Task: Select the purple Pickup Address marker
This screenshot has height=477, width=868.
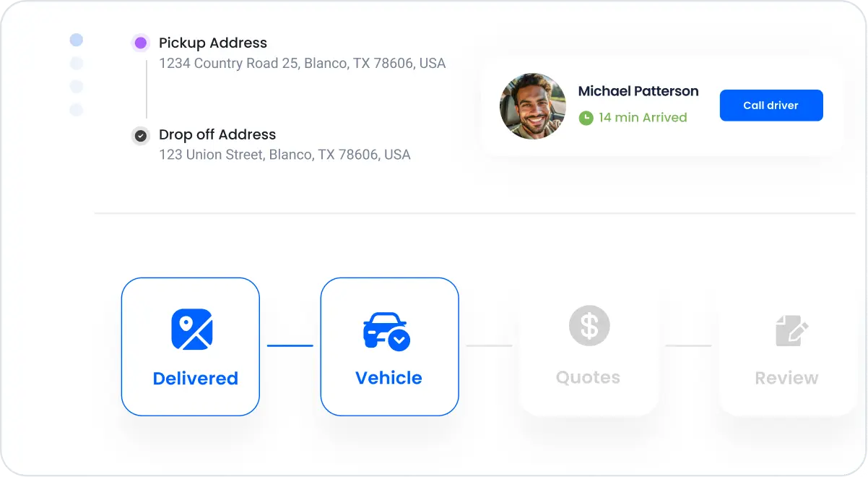Action: (x=141, y=43)
